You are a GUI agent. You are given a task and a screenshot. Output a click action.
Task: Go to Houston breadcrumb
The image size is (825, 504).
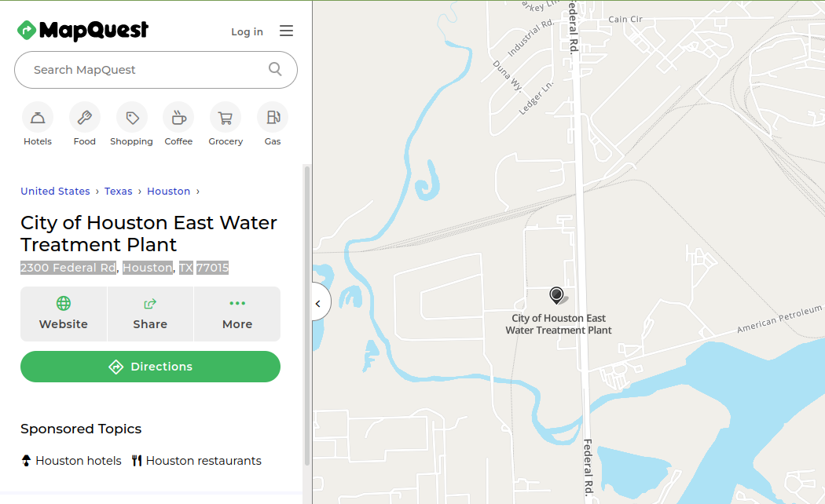tap(168, 192)
